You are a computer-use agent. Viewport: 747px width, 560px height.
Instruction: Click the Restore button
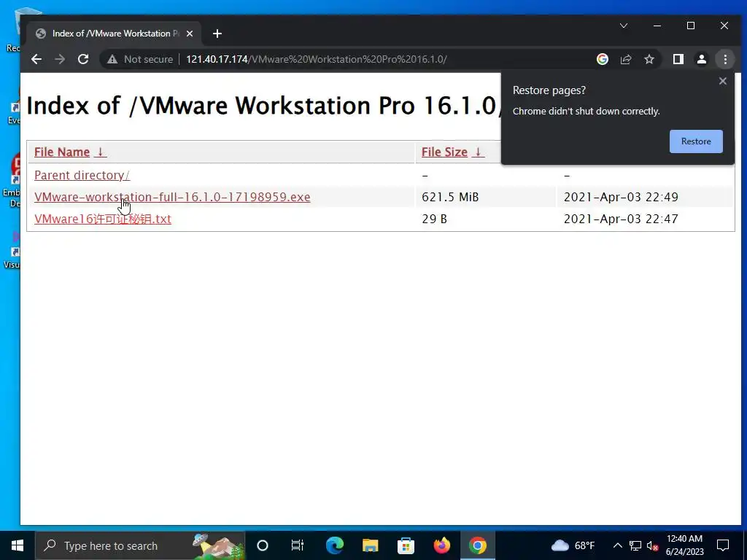696,141
